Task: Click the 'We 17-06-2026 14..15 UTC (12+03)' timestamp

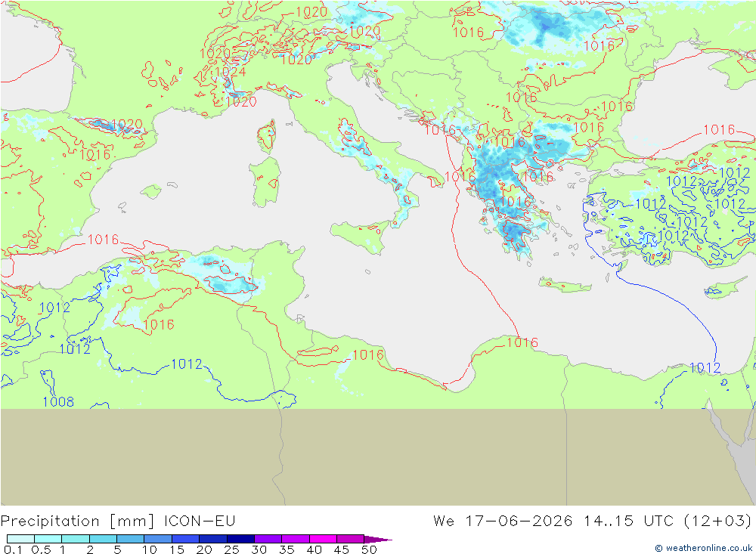Action: [592, 522]
